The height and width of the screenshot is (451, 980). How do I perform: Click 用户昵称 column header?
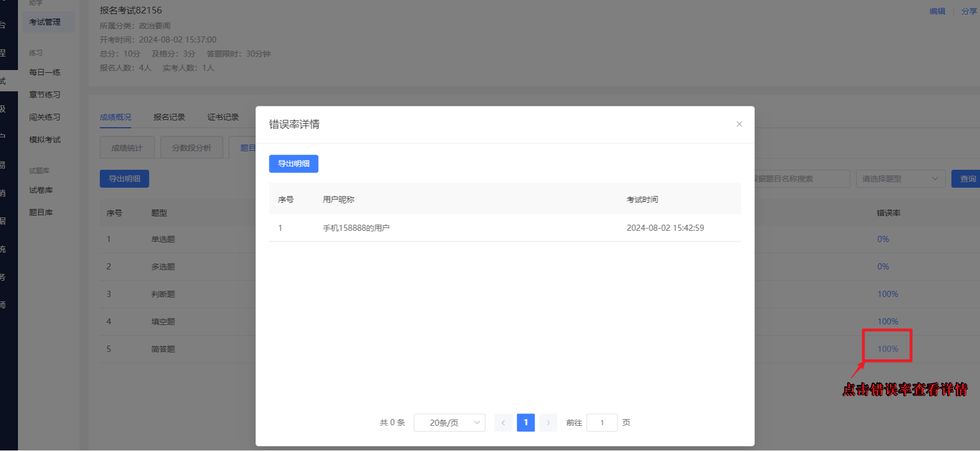(x=338, y=199)
